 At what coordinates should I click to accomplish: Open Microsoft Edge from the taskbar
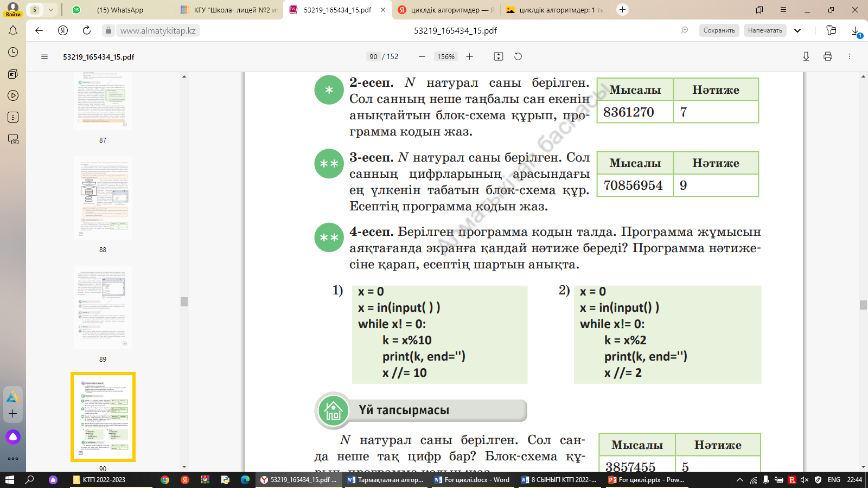pyautogui.click(x=245, y=480)
